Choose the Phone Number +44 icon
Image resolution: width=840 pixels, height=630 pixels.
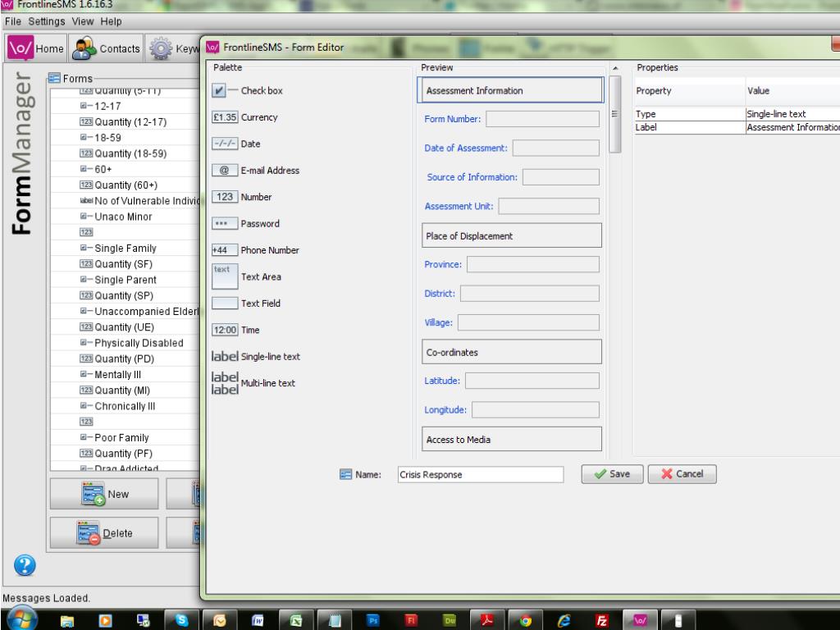pos(225,249)
